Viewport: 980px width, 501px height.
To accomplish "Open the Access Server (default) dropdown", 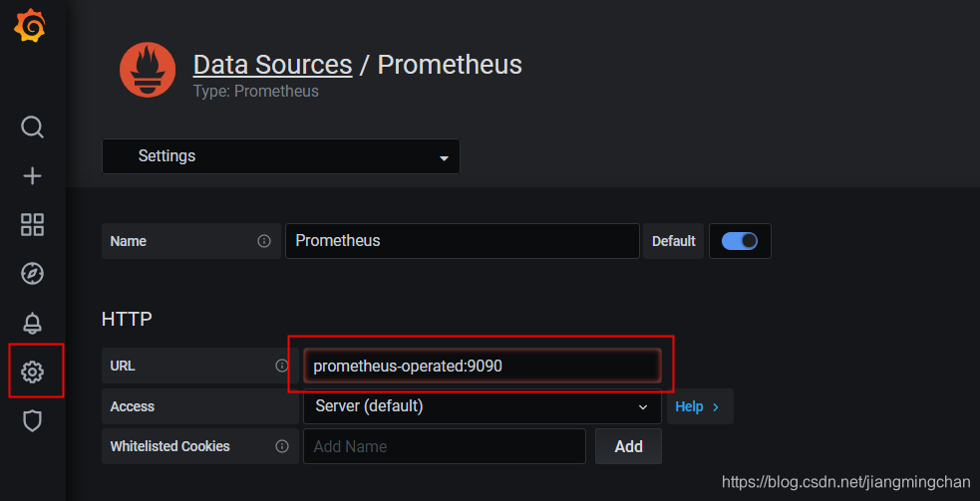I will (482, 406).
